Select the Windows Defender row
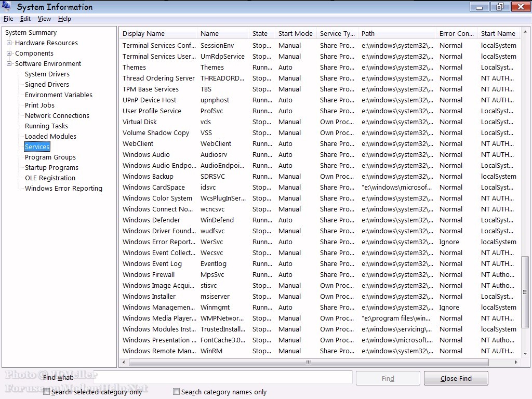 click(320, 220)
